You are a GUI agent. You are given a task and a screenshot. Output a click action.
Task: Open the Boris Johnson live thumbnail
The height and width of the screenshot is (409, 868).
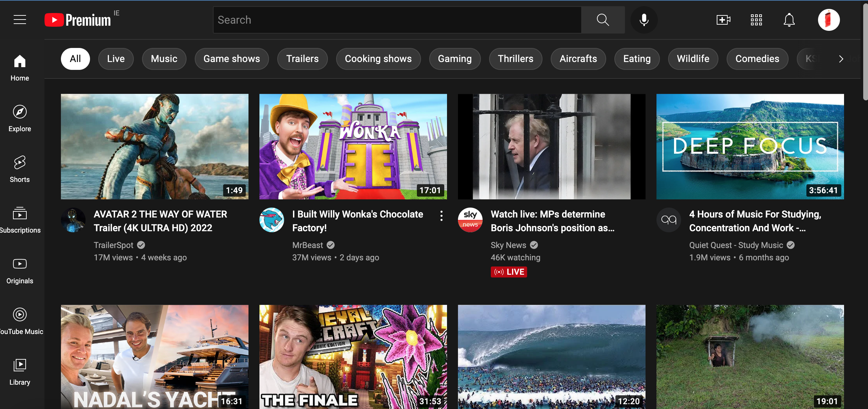[x=552, y=147]
